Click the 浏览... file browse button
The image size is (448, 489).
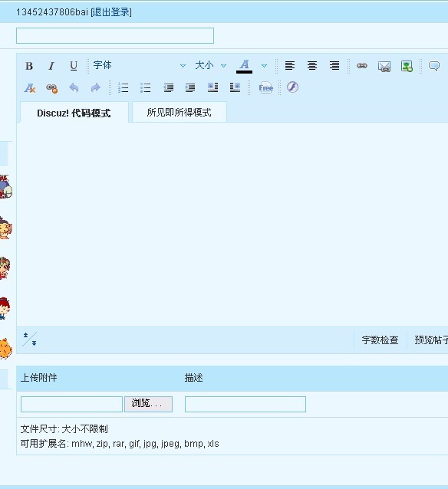(148, 404)
